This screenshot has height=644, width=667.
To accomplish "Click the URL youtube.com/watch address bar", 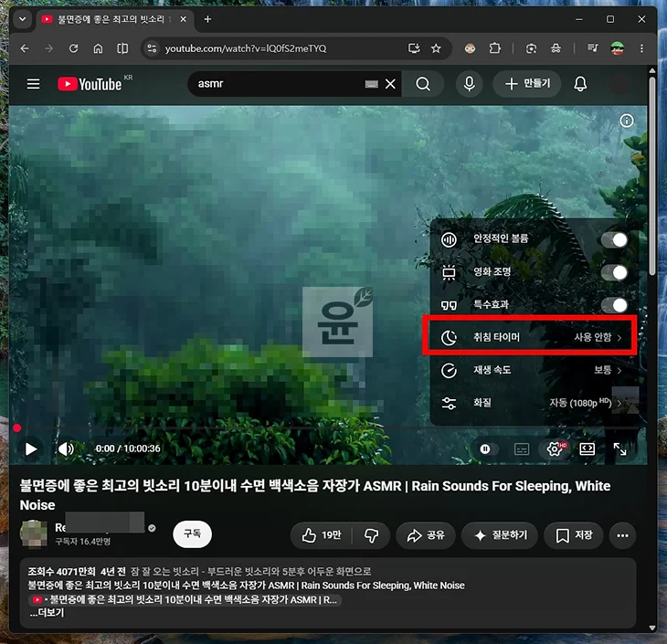I will click(246, 48).
